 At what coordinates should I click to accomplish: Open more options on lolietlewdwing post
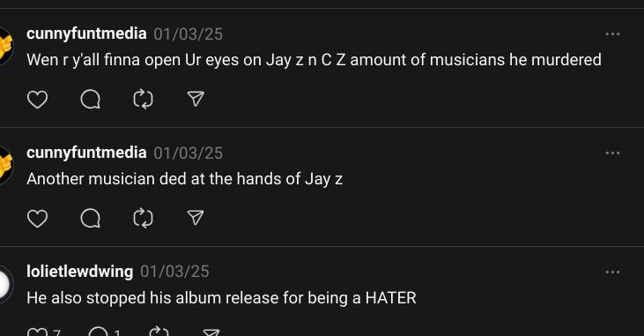tap(612, 272)
